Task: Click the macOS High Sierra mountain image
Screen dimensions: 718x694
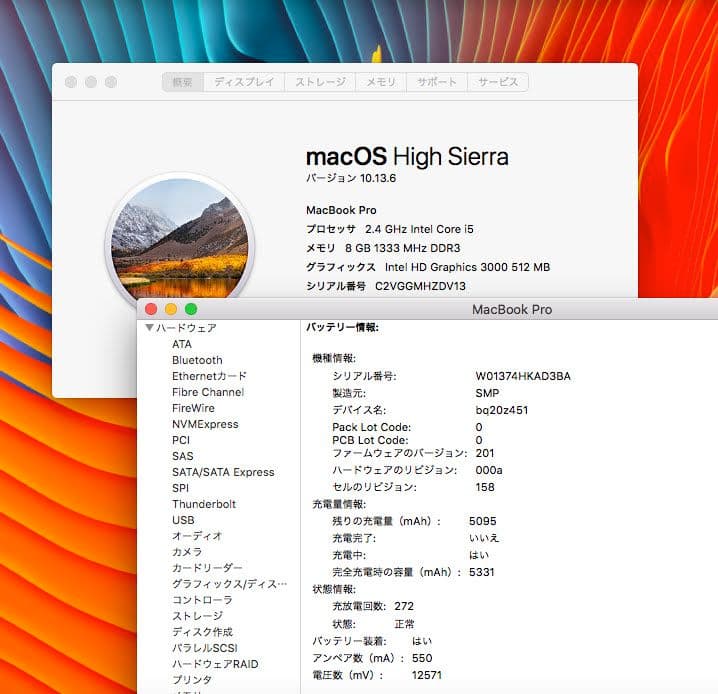Action: click(x=180, y=239)
